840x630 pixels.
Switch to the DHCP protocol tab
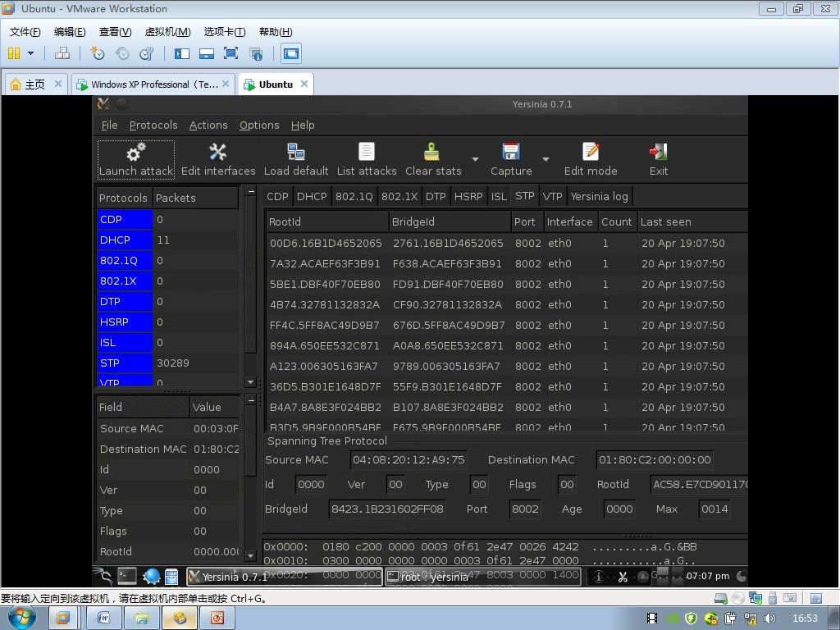pyautogui.click(x=312, y=197)
